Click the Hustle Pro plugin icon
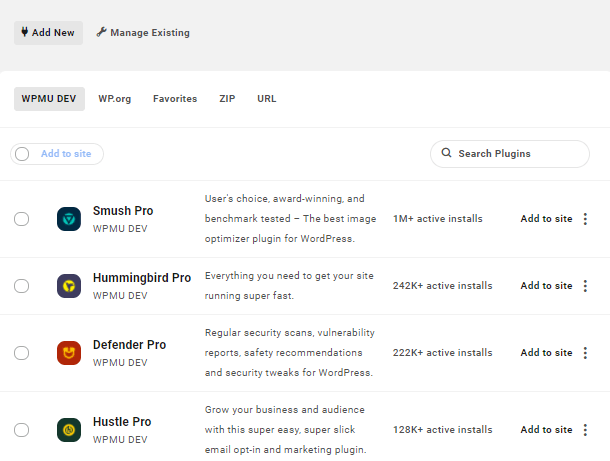The width and height of the screenshot is (610, 461). coord(69,430)
